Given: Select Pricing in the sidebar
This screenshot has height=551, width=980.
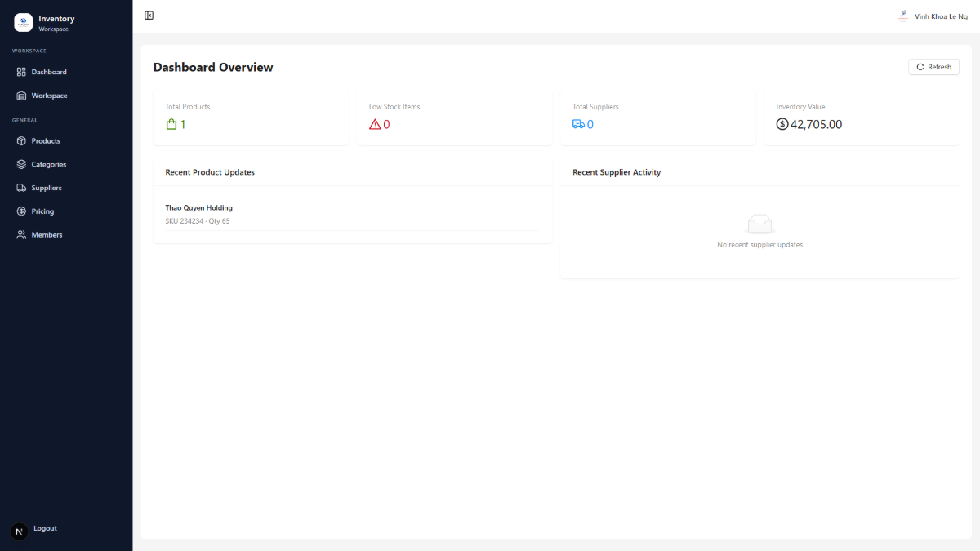Looking at the screenshot, I should (x=42, y=211).
